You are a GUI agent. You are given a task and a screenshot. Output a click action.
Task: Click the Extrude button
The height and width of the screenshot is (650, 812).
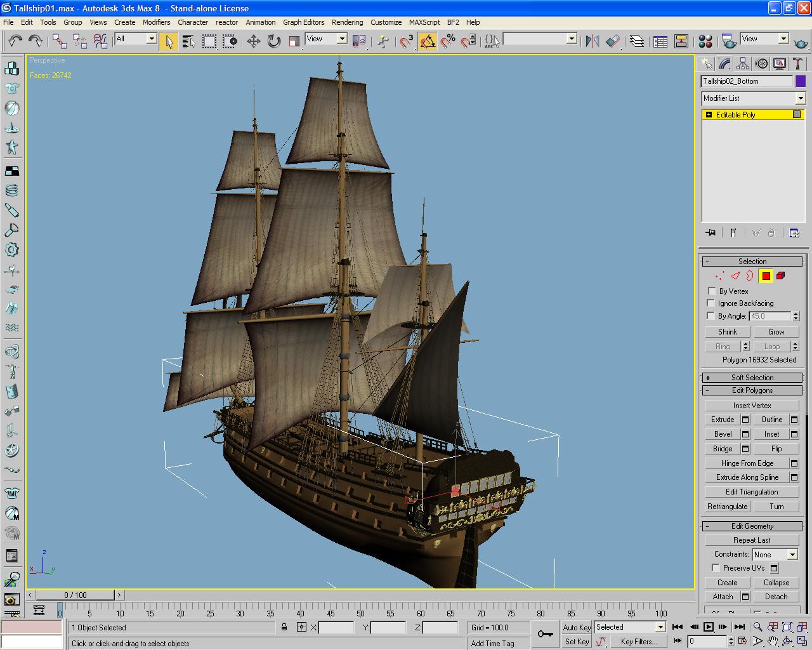point(723,420)
